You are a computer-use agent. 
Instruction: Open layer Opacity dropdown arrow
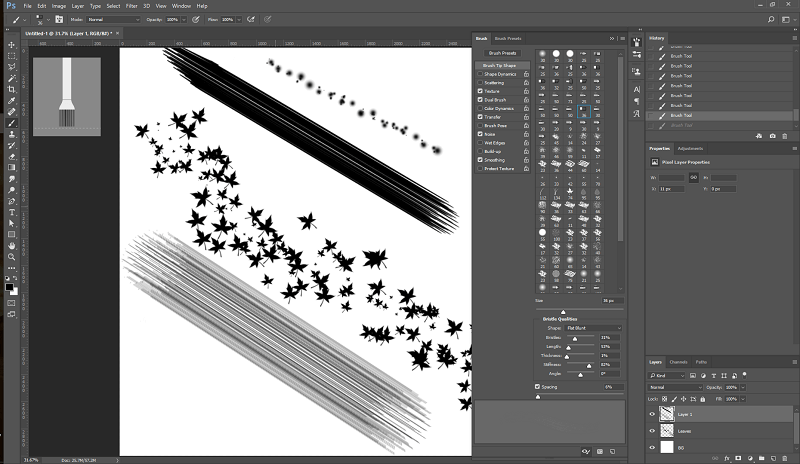[743, 387]
